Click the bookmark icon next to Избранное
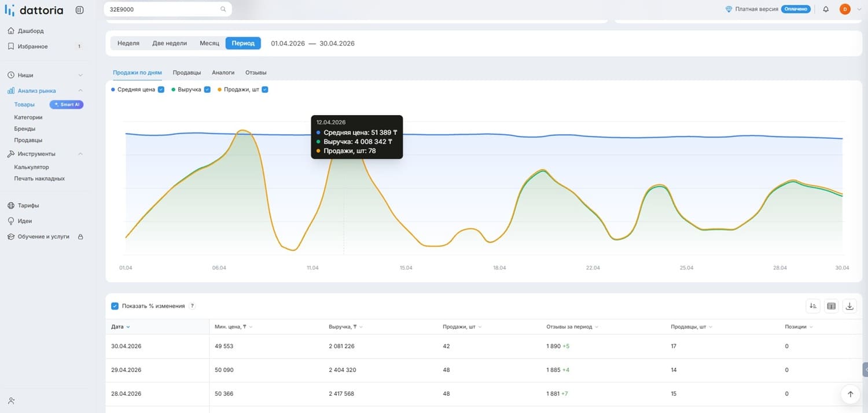 (11, 46)
